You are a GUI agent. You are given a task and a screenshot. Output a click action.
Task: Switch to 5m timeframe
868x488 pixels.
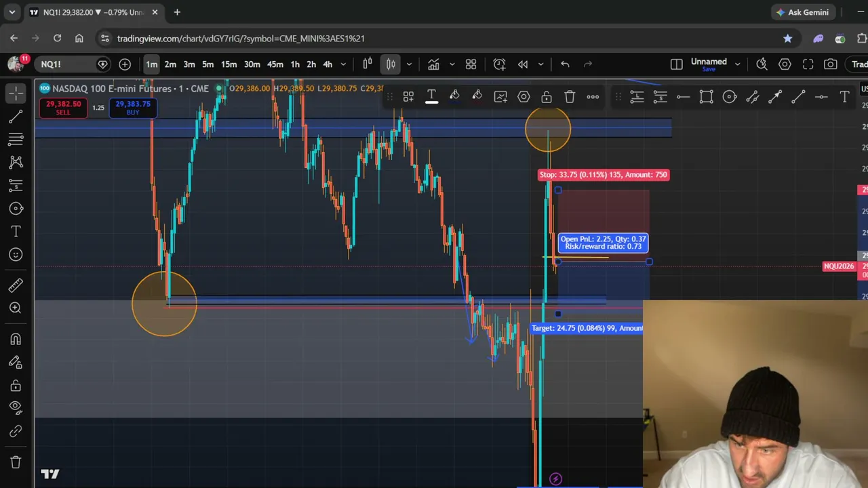208,64
